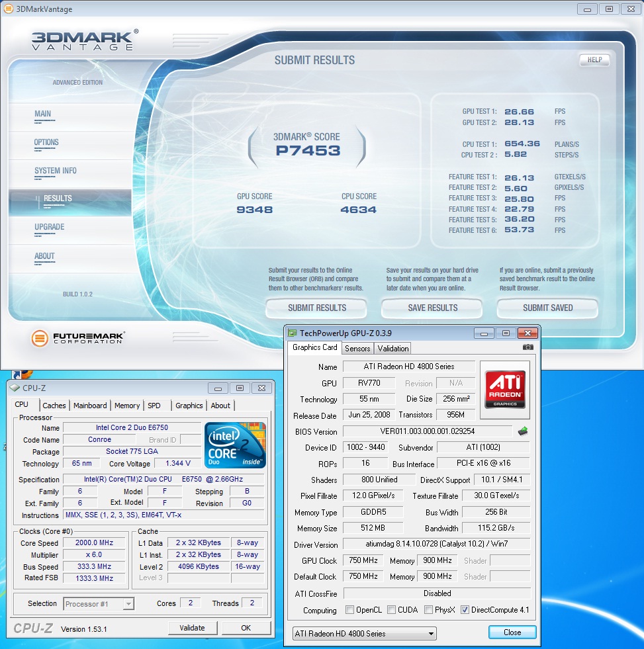Click the 3DMarkVantage title bar icon
Image resolution: width=644 pixels, height=649 pixels.
coord(9,9)
